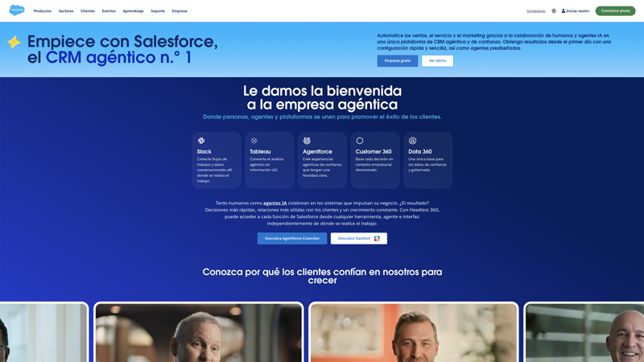Click the Salesforce cloud logo

coord(17,10)
